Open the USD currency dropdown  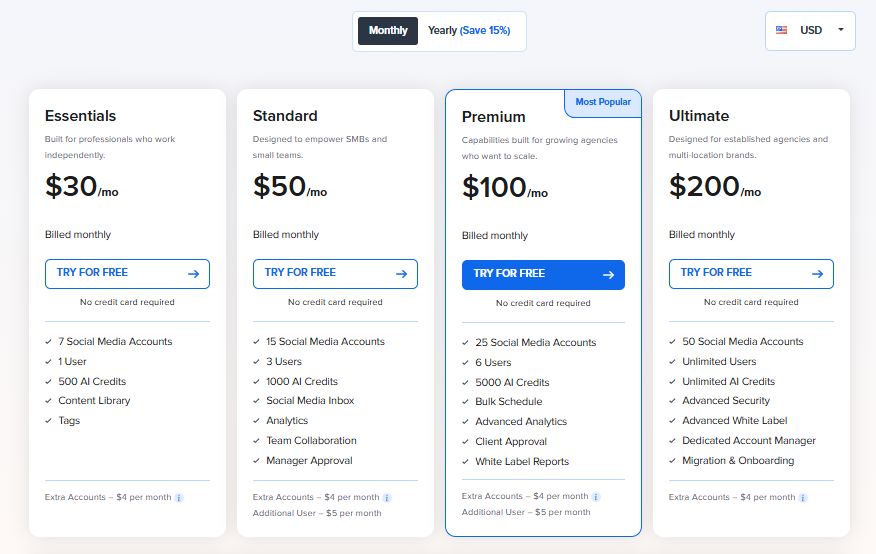(x=810, y=30)
